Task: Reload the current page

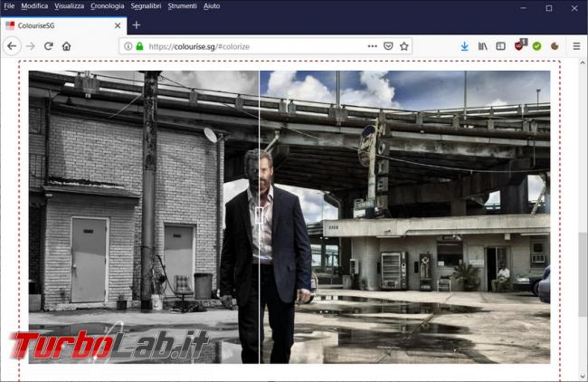Action: (48, 46)
